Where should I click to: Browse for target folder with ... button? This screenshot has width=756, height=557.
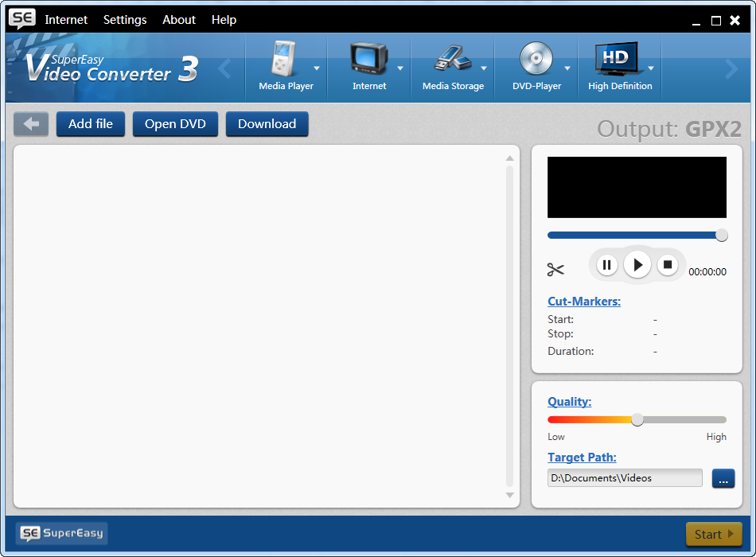pyautogui.click(x=723, y=478)
